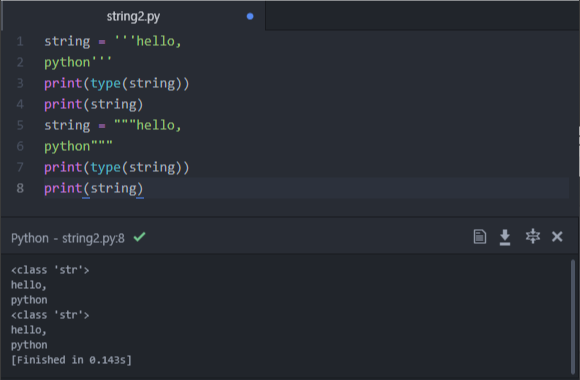Click the download output icon in build panel
The width and height of the screenshot is (580, 380).
click(505, 237)
